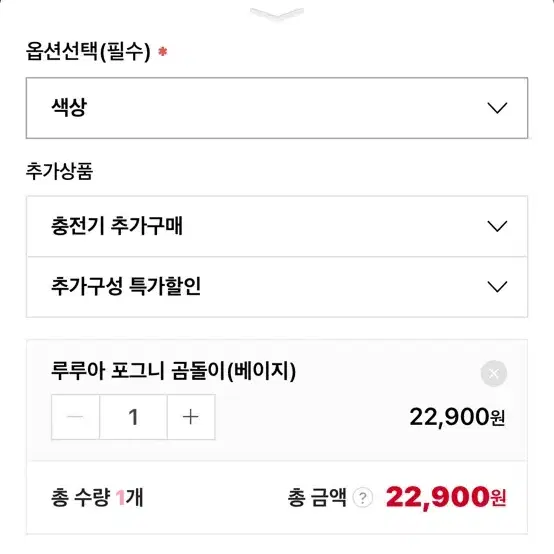Click the item price 22,900원 in black
The height and width of the screenshot is (554, 554).
[457, 417]
